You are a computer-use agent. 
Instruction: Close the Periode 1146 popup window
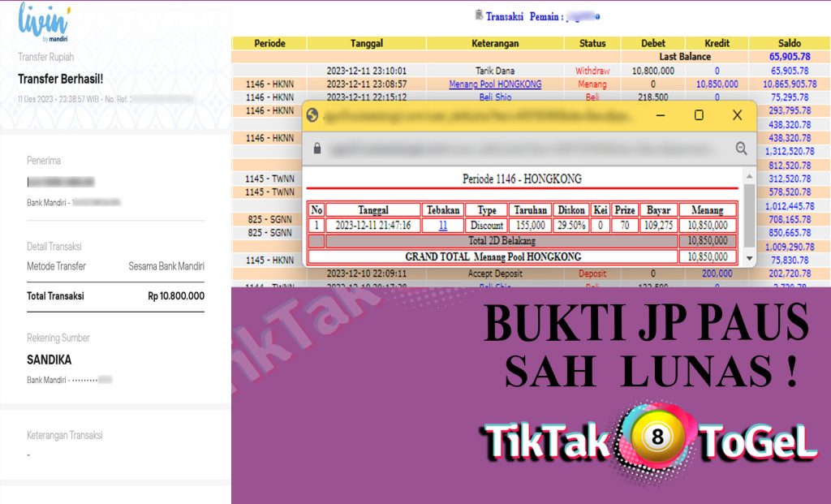[x=737, y=115]
